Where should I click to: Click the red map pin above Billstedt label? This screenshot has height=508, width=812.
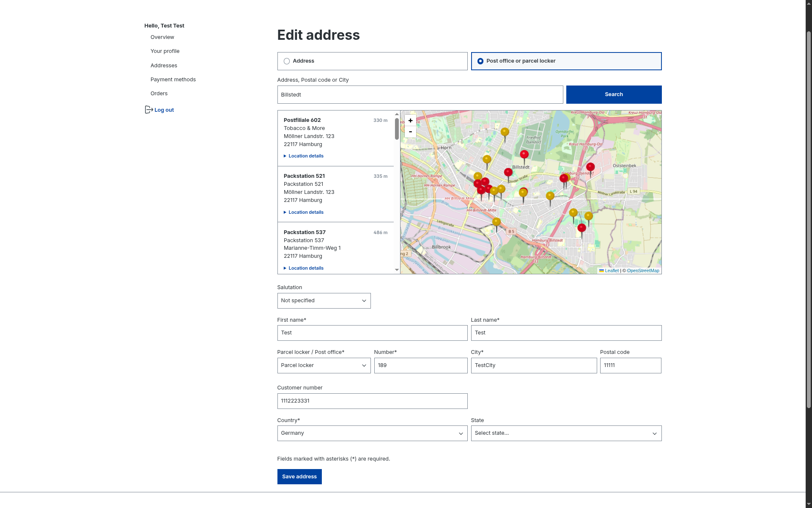tap(524, 157)
